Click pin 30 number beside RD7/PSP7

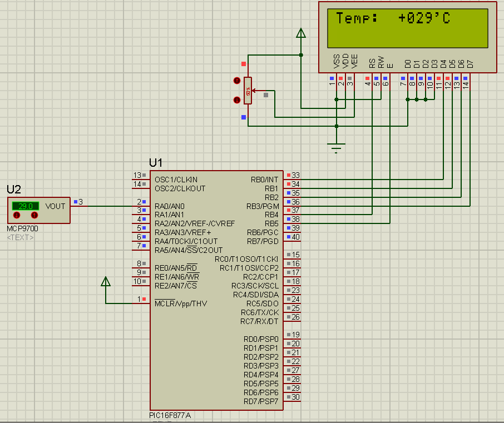pyautogui.click(x=296, y=397)
